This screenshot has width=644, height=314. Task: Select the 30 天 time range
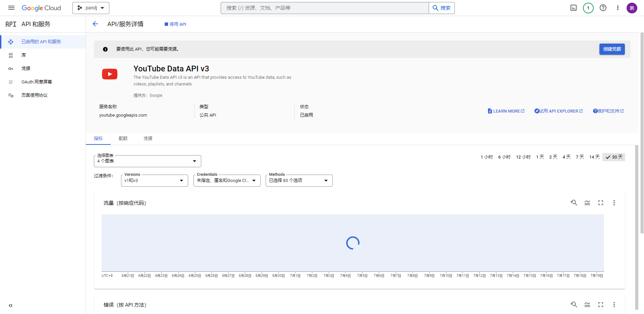click(x=614, y=157)
